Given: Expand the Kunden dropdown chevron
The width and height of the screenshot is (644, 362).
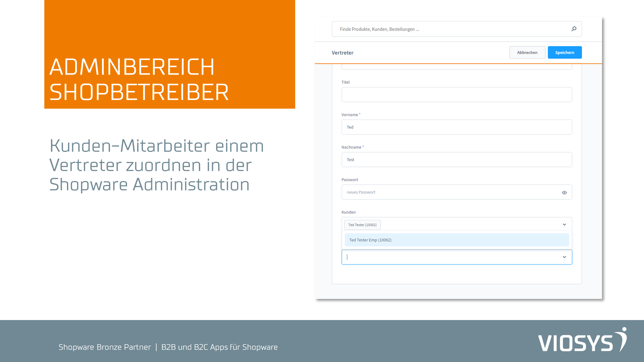Looking at the screenshot, I should pyautogui.click(x=564, y=225).
